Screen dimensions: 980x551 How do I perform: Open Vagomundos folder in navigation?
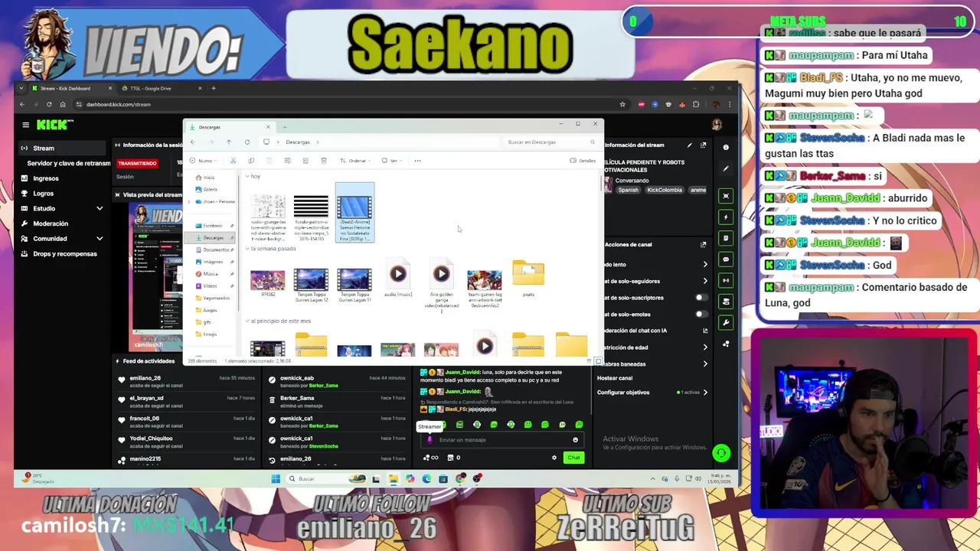(x=213, y=298)
